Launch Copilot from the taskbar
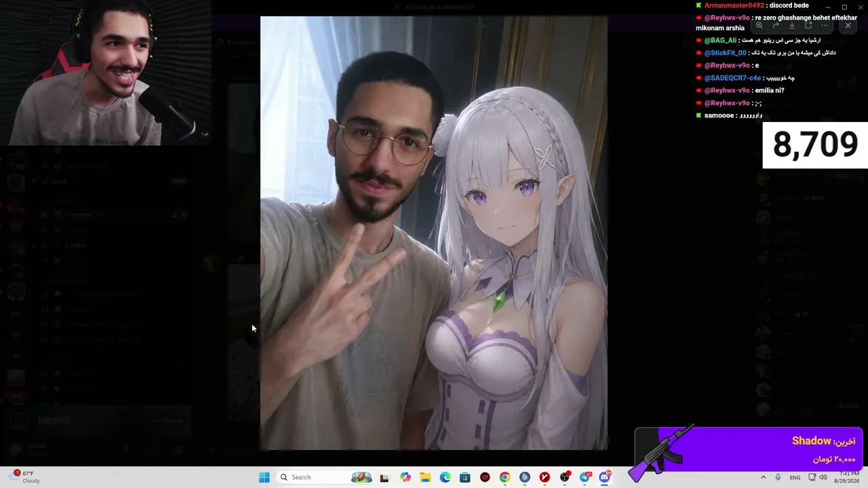This screenshot has height=488, width=868. click(406, 477)
